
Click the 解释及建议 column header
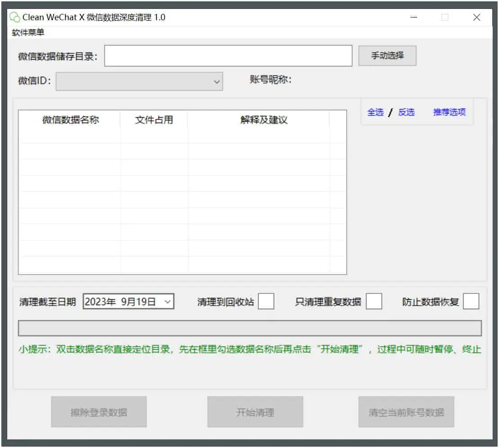(263, 120)
